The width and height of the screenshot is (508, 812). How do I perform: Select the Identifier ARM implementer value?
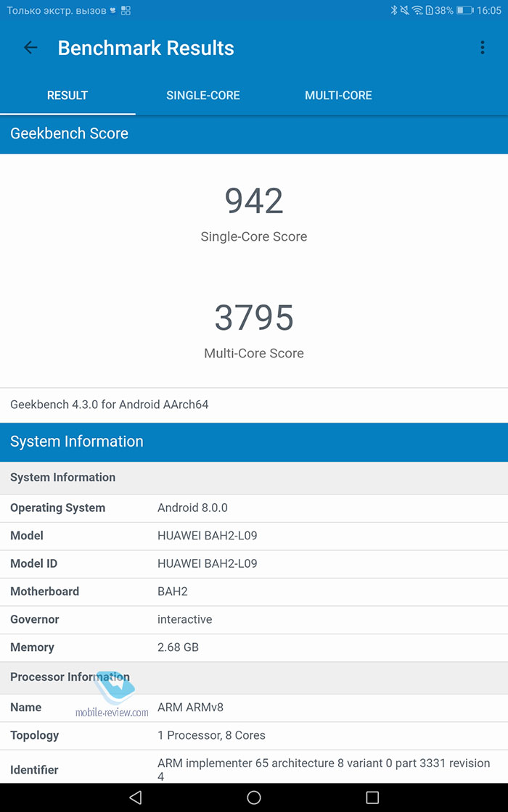pyautogui.click(x=324, y=769)
